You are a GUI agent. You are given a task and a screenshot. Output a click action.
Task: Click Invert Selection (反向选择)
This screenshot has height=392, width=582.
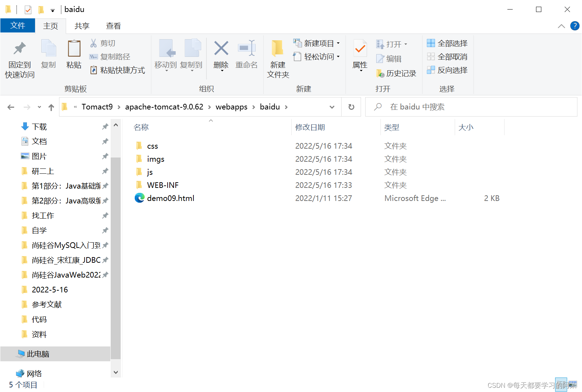point(447,70)
